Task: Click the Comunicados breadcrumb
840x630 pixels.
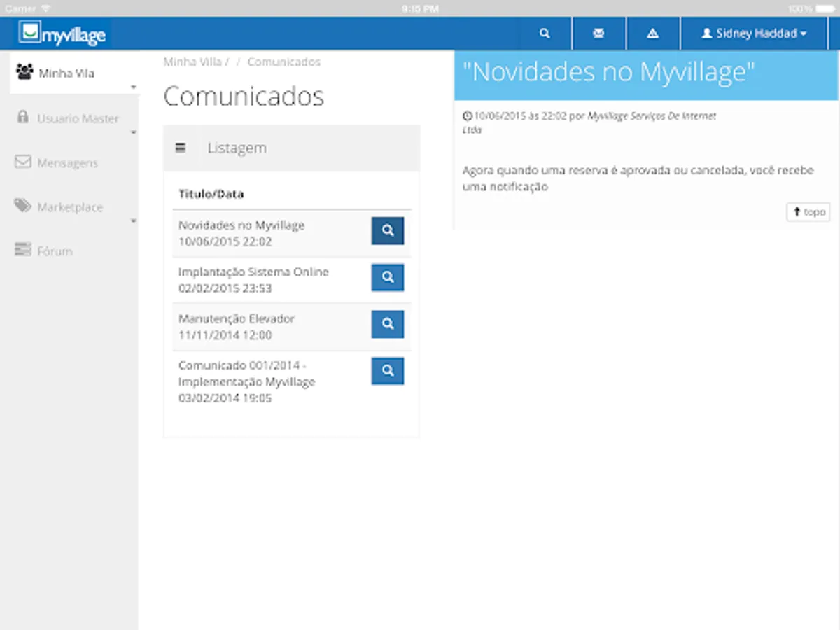Action: coord(283,62)
